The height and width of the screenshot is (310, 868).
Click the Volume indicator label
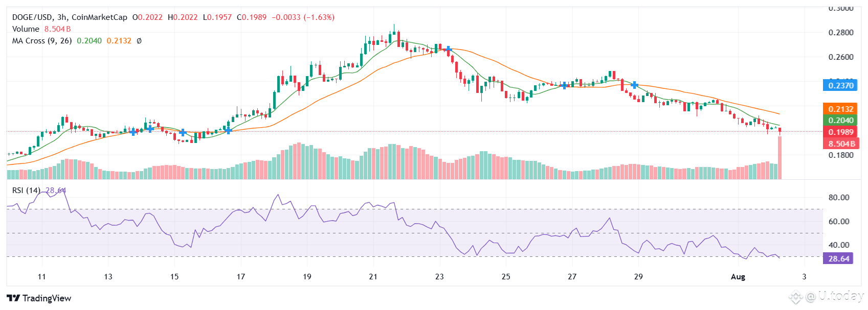pyautogui.click(x=26, y=29)
